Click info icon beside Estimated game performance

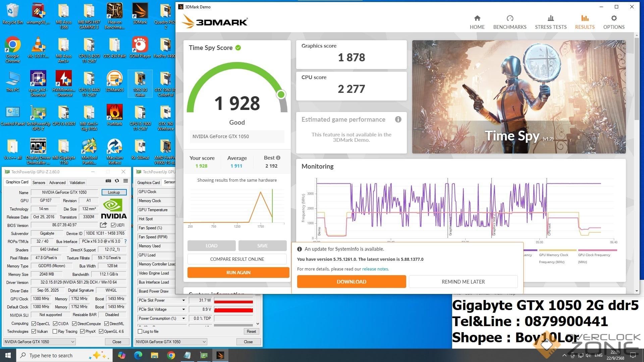pyautogui.click(x=398, y=120)
